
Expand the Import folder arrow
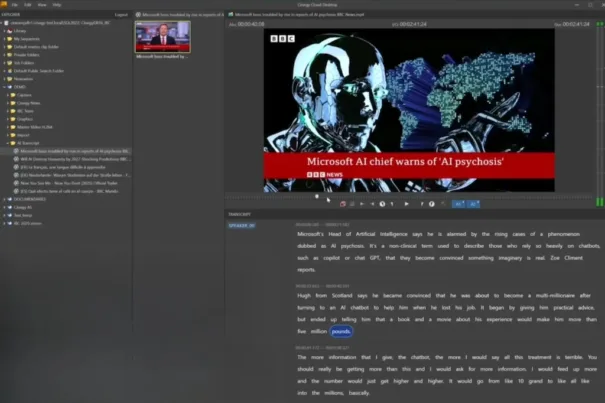[8, 135]
